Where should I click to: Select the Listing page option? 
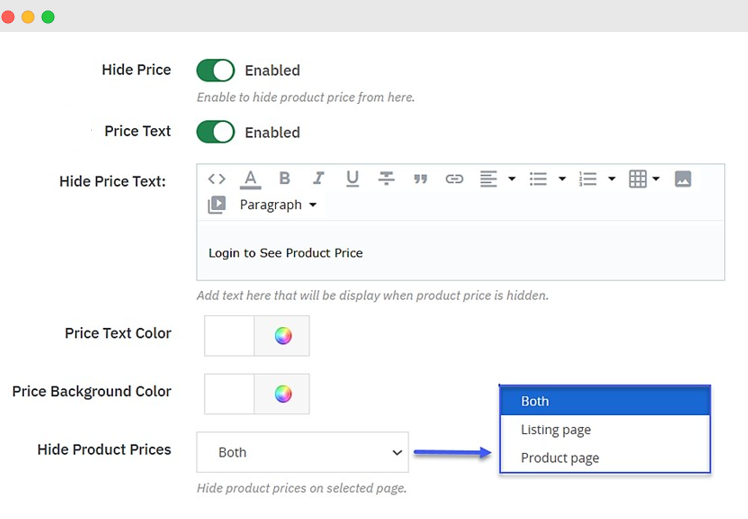pos(556,430)
